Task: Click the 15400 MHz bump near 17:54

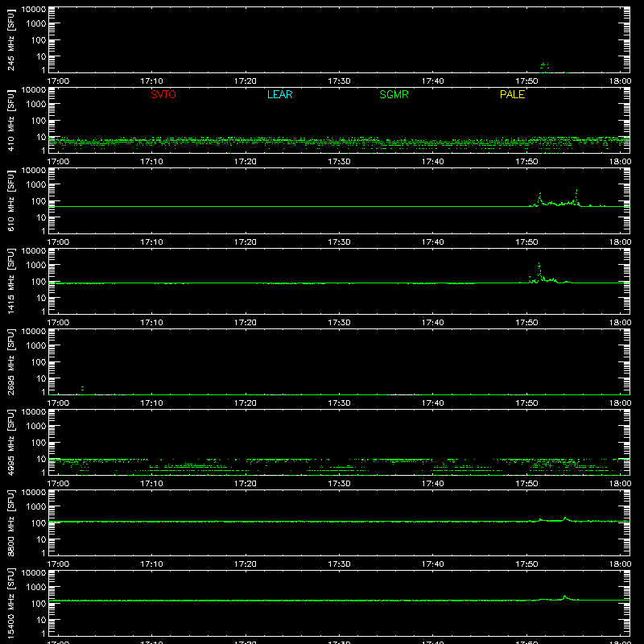Action: point(565,597)
